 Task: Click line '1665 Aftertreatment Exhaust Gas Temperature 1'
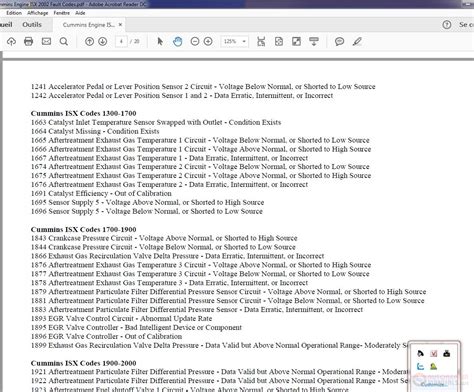point(200,140)
